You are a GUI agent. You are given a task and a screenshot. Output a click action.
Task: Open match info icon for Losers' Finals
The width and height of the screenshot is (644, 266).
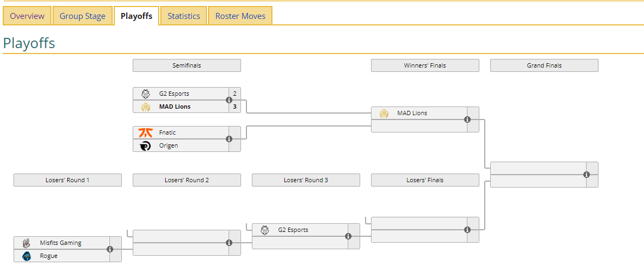pyautogui.click(x=467, y=230)
